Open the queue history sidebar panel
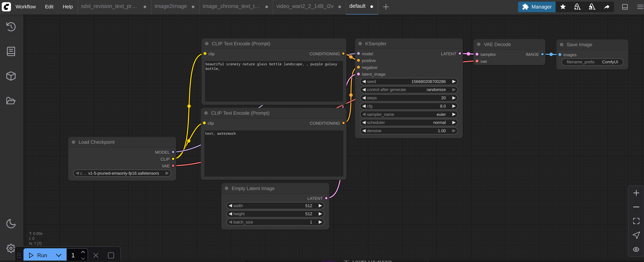 [x=11, y=27]
